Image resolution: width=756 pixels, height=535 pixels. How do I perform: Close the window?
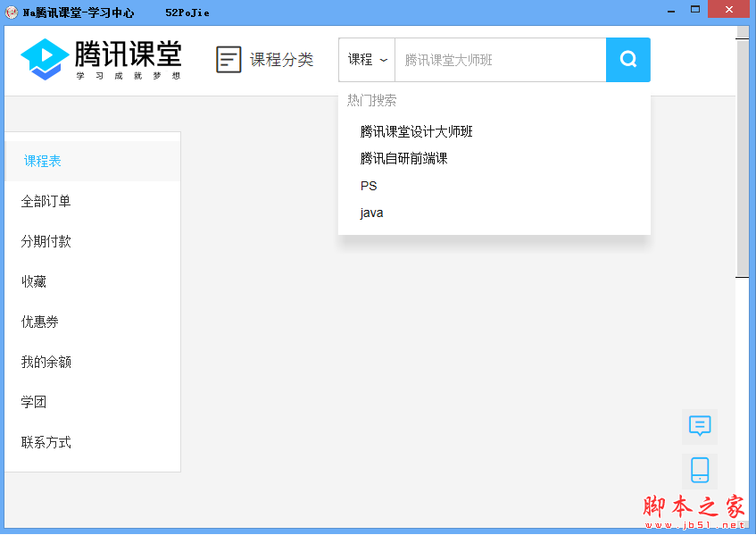(x=728, y=9)
